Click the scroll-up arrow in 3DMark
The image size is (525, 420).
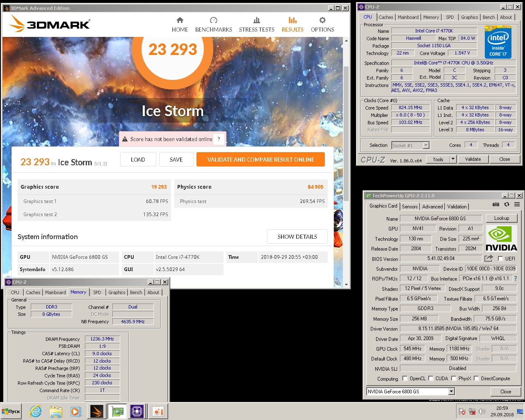pyautogui.click(x=346, y=41)
